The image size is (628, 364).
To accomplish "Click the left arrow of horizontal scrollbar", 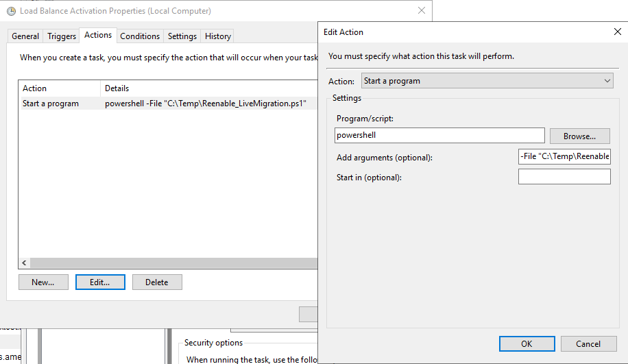I will tap(25, 263).
